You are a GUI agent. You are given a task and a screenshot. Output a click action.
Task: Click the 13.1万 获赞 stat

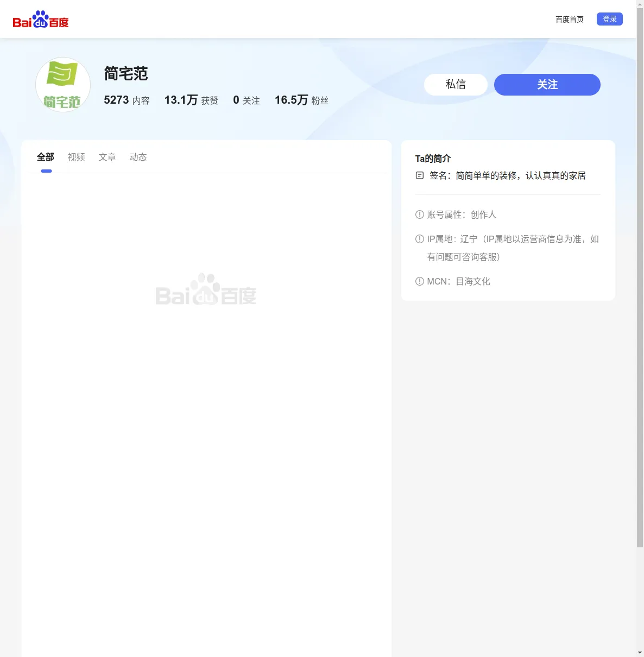[x=191, y=100]
